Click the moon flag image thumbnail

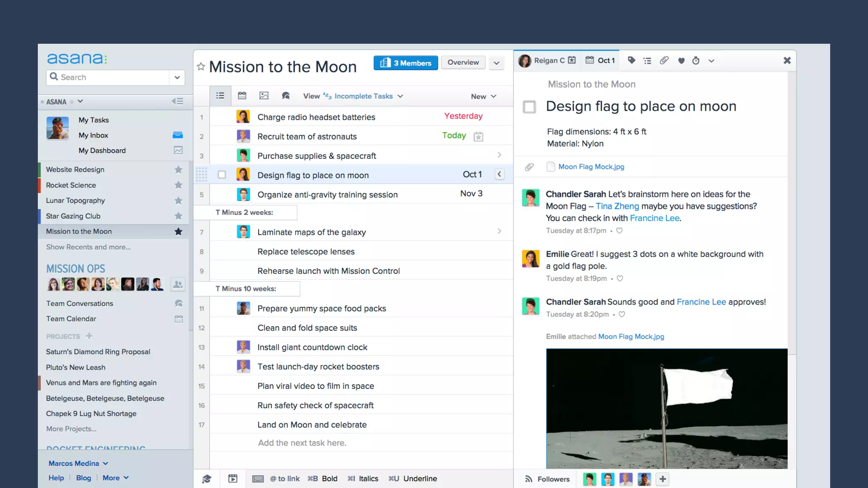(666, 408)
